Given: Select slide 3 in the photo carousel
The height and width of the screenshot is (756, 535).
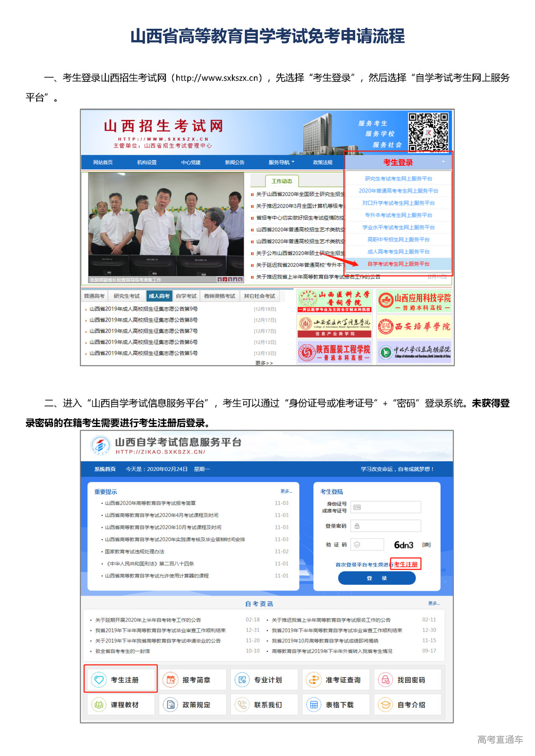Looking at the screenshot, I should pyautogui.click(x=229, y=279).
